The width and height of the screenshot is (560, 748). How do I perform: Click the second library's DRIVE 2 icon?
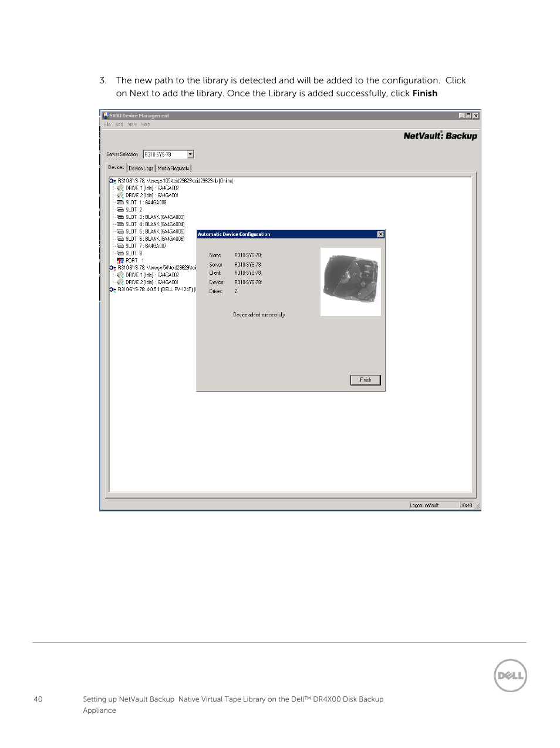point(120,282)
